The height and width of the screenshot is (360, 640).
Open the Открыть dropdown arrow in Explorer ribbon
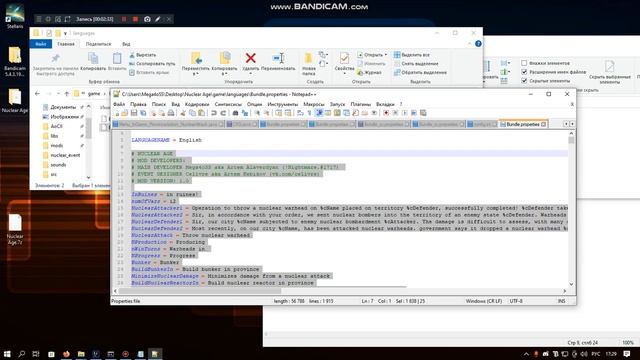(386, 55)
